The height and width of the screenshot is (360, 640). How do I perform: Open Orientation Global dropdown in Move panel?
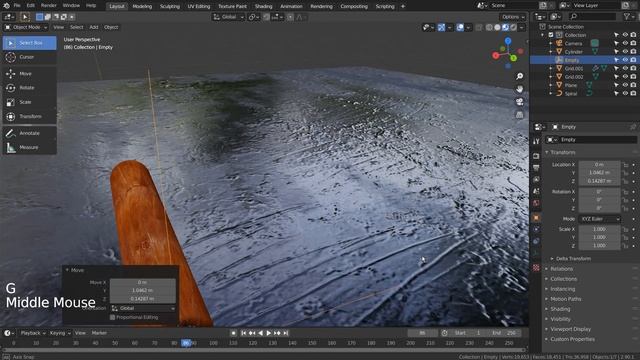143,308
